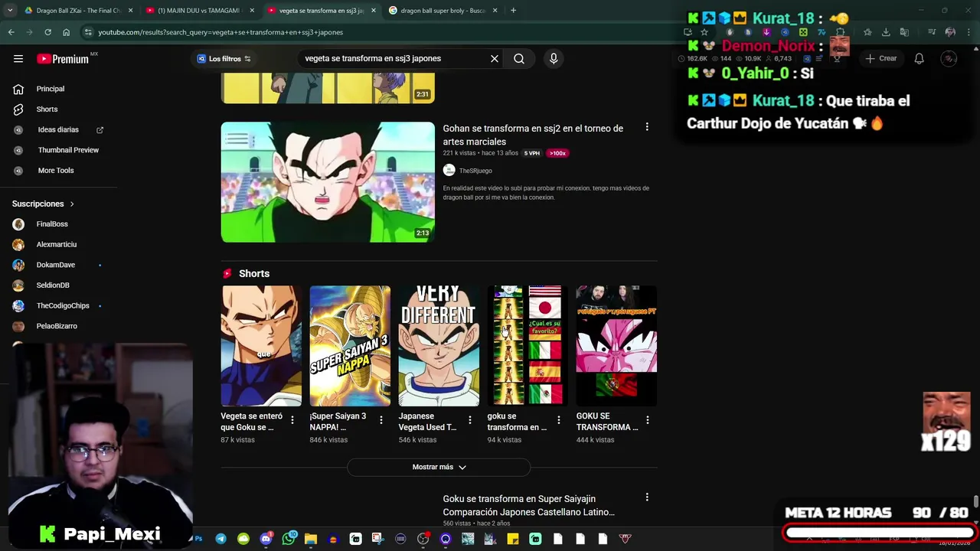The image size is (980, 551).
Task: Open options for 'GOKU SE TRANSFORMA' short
Action: [x=648, y=420]
